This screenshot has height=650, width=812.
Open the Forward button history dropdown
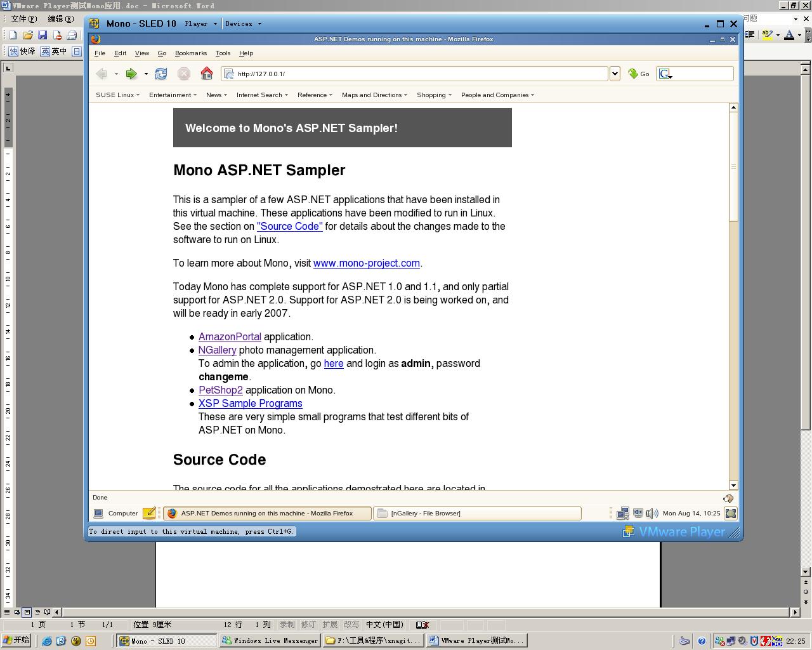click(x=146, y=74)
